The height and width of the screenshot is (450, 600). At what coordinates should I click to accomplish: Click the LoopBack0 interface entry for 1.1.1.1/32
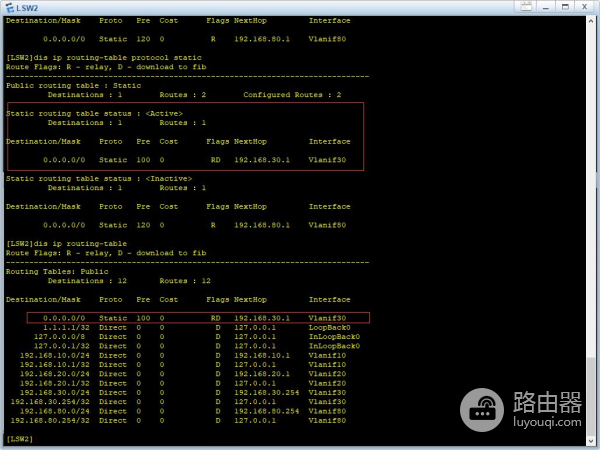[x=329, y=327]
